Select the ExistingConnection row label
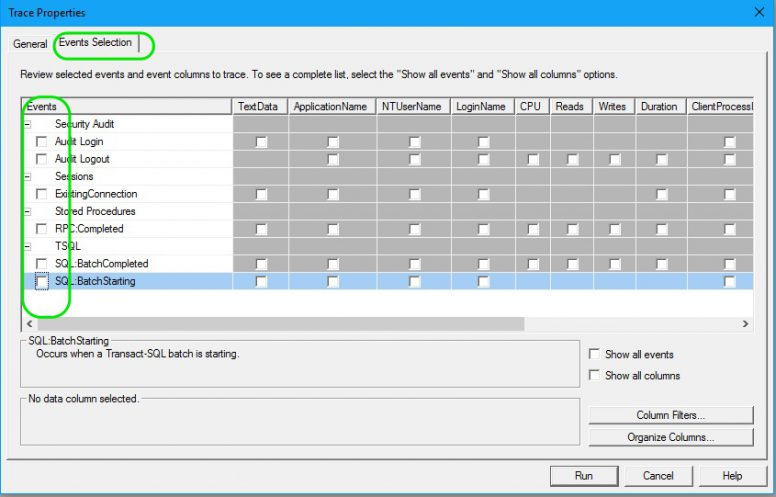This screenshot has width=776, height=497. (96, 194)
